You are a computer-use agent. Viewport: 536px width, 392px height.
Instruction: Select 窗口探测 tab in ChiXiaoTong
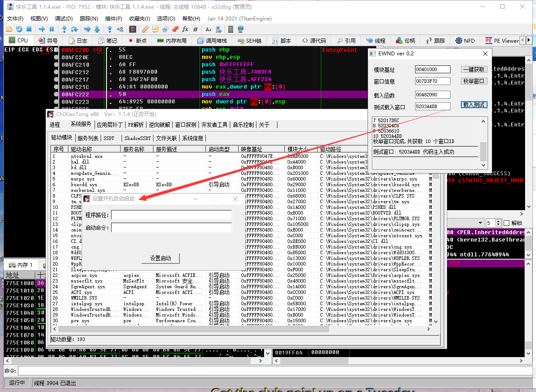[186, 125]
